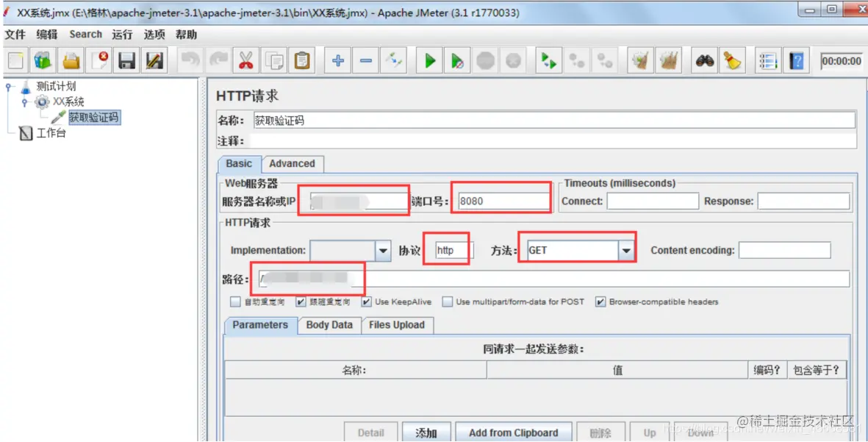The image size is (868, 442).
Task: Click the Paste clipboard icon
Action: pos(302,60)
